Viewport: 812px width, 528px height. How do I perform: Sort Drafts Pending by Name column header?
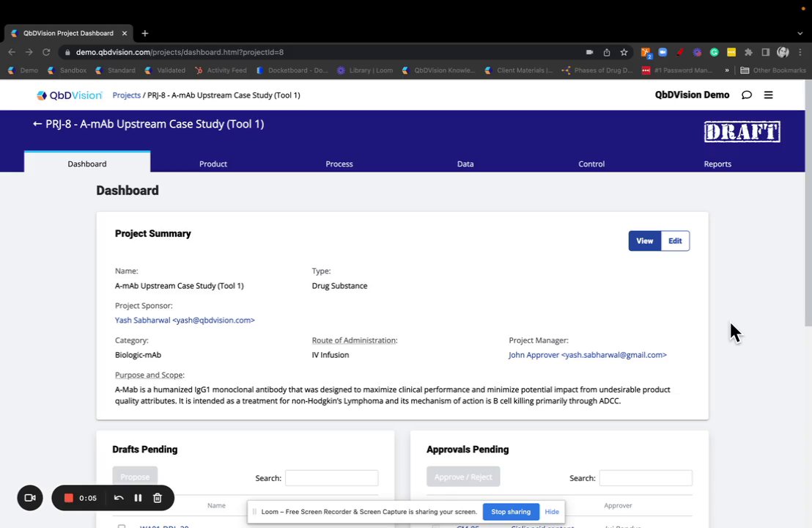pos(216,506)
